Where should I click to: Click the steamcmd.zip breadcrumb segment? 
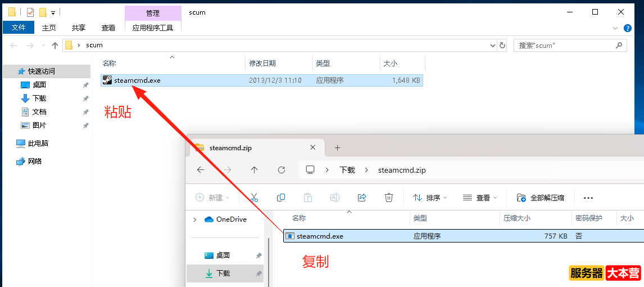coord(402,170)
